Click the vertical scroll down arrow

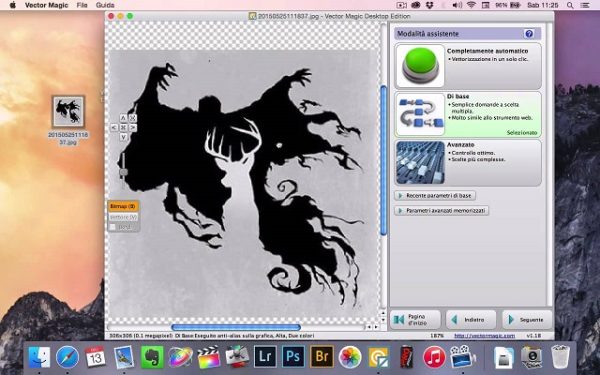[x=383, y=320]
